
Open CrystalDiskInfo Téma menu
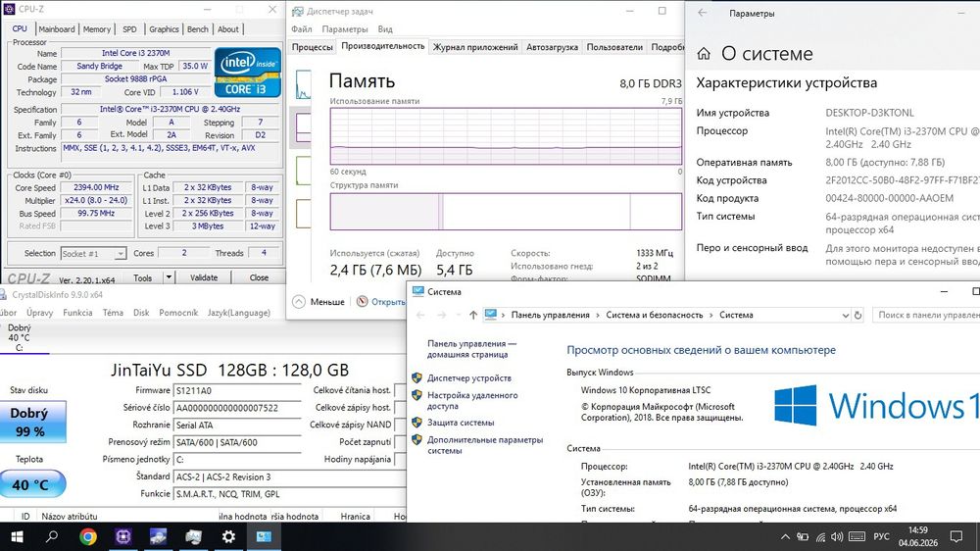click(113, 312)
